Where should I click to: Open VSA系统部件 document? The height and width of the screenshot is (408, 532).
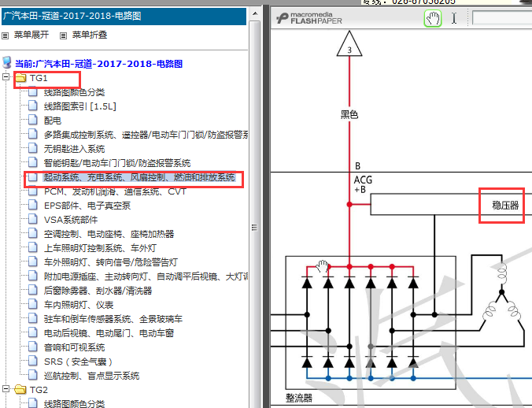[71, 220]
